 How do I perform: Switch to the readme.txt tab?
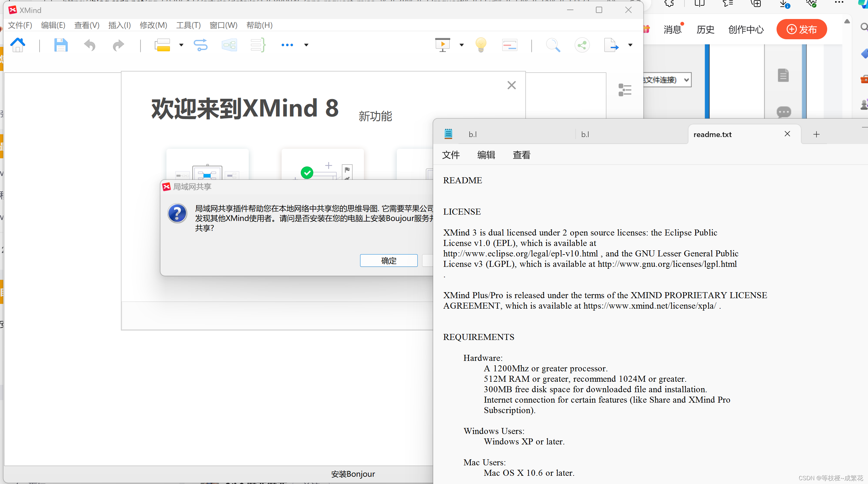pos(713,135)
